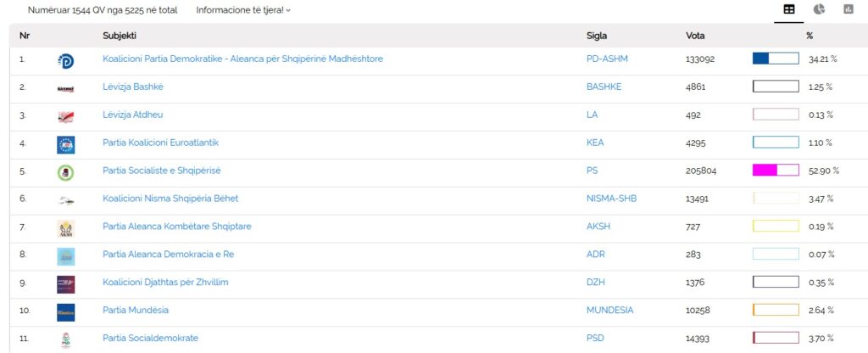Click the NISMA-SHB abbreviation link
The height and width of the screenshot is (353, 868).
pos(611,199)
